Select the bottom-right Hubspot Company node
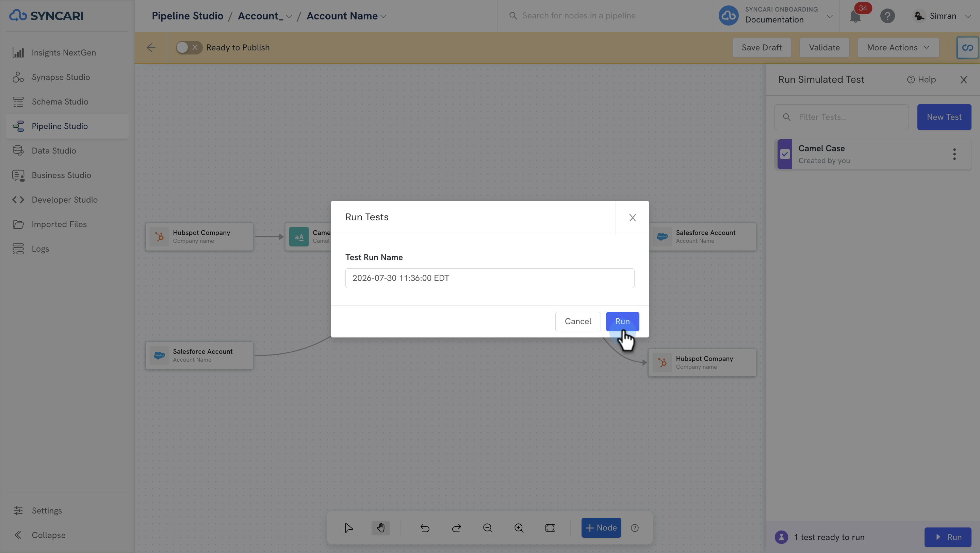The height and width of the screenshot is (553, 980). (x=702, y=363)
